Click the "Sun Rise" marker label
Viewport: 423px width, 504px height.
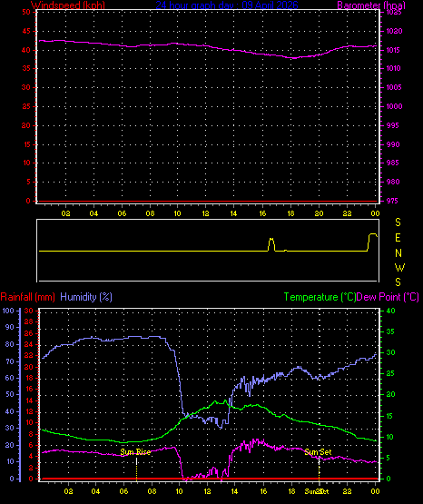[x=135, y=452]
